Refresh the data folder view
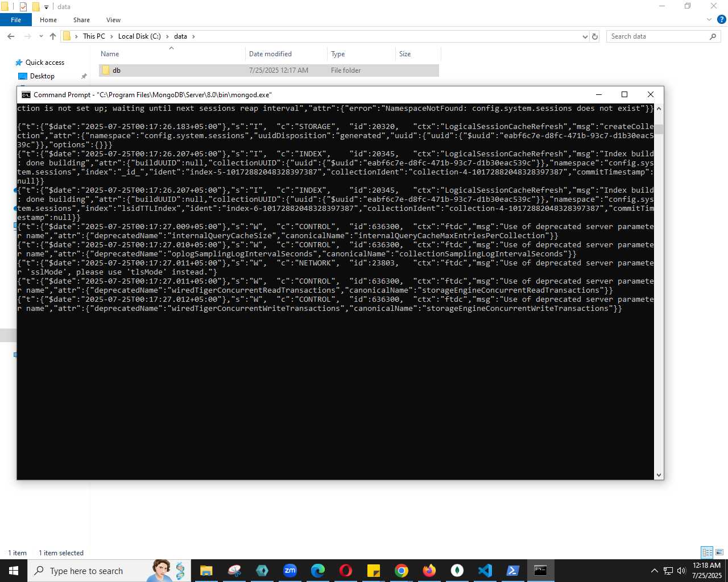Screen dimensions: 728x582 pos(595,36)
